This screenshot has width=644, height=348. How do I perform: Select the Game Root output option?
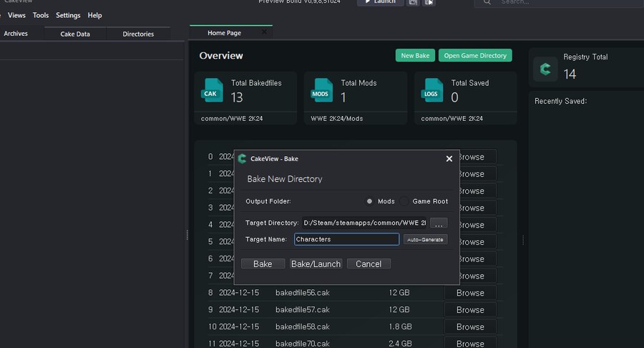tap(404, 201)
